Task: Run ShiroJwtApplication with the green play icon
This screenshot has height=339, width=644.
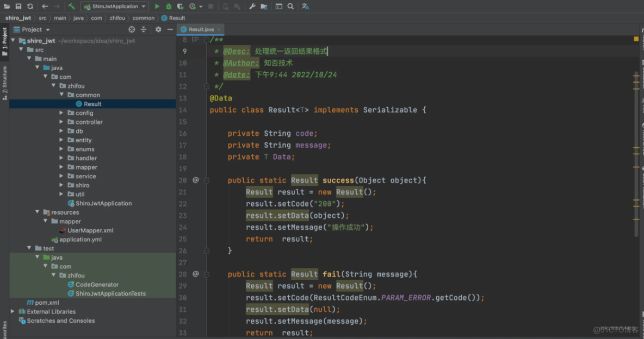Action: [x=157, y=7]
